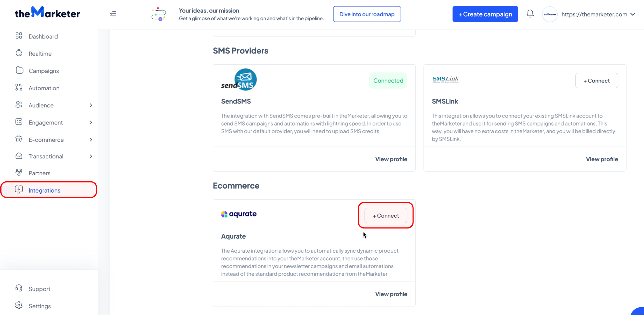Click the Automation flow icon

coord(19,88)
